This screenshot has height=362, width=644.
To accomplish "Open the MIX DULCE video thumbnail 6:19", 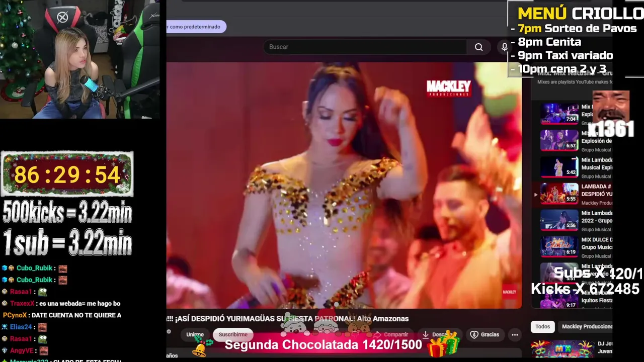I will click(559, 247).
